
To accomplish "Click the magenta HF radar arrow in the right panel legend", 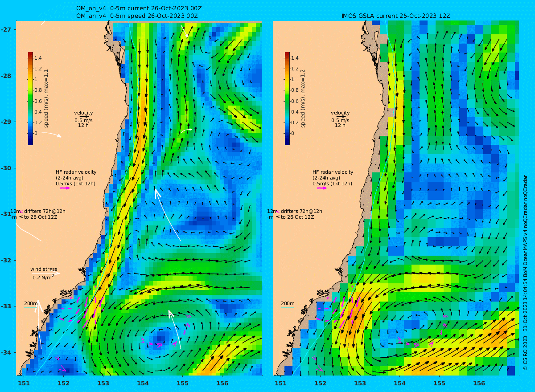I will [x=322, y=188].
